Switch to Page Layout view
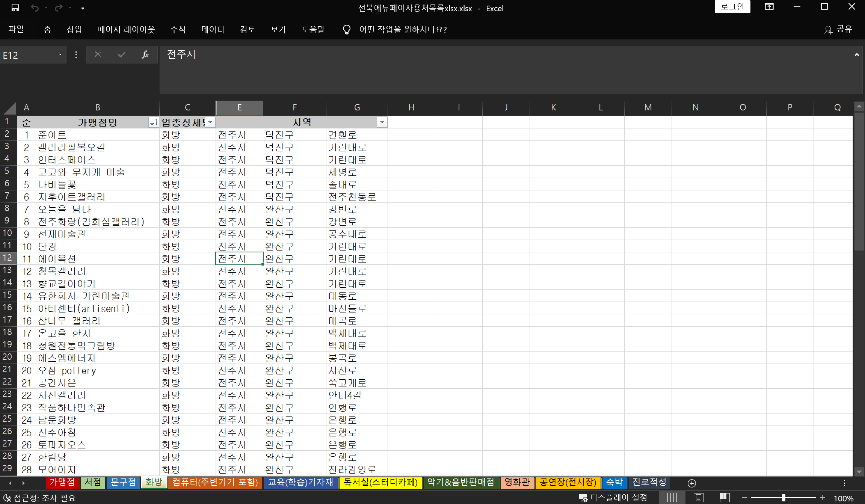 click(x=698, y=498)
